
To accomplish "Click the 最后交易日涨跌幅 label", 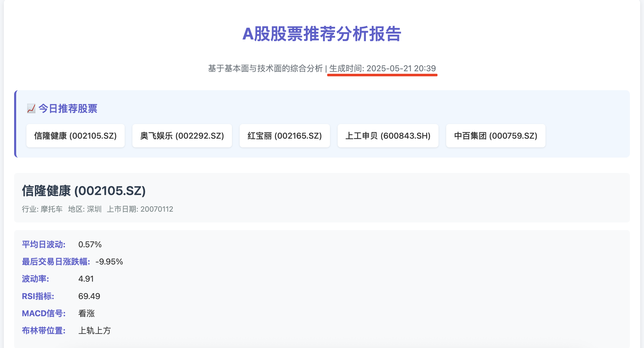I will (x=56, y=262).
